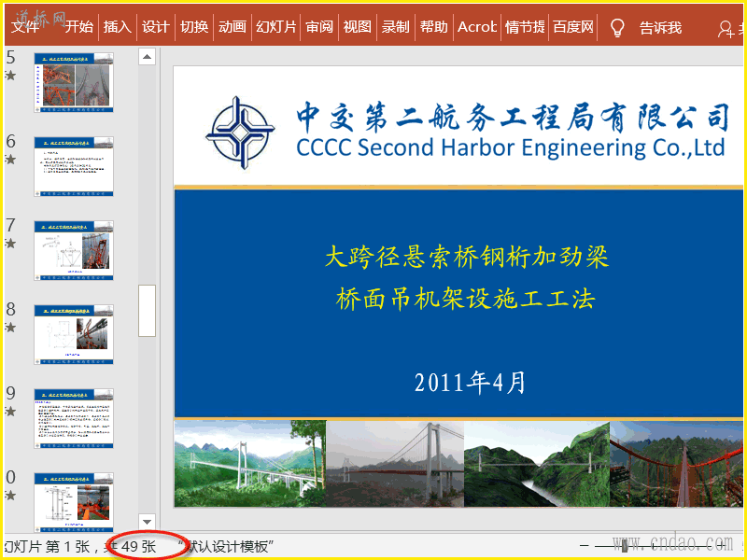747x560 pixels.
Task: Click the thumbnail pane scrollbar thumb
Action: pyautogui.click(x=147, y=311)
